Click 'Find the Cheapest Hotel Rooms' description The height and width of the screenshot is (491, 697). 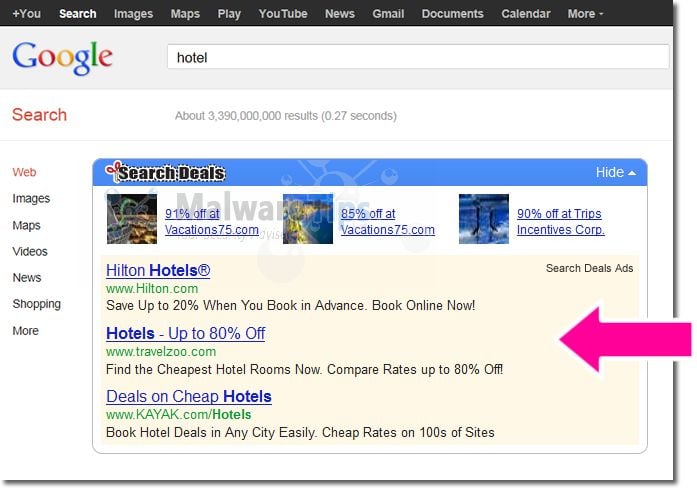(x=304, y=369)
